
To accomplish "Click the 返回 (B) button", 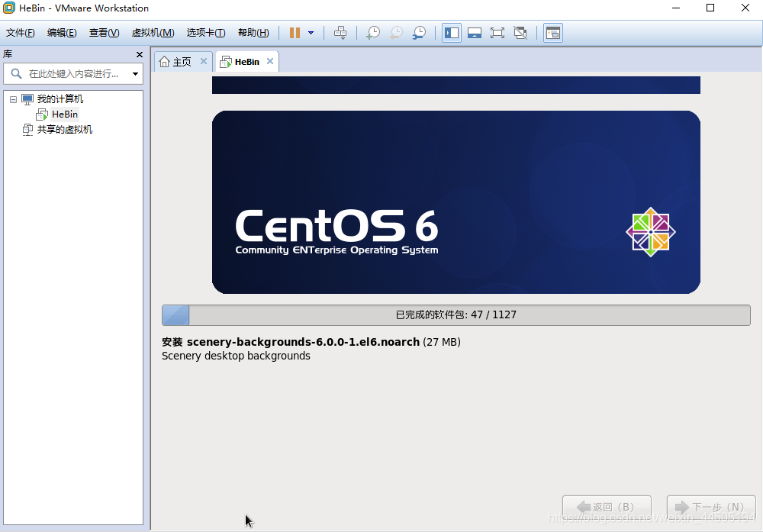I will pos(607,507).
